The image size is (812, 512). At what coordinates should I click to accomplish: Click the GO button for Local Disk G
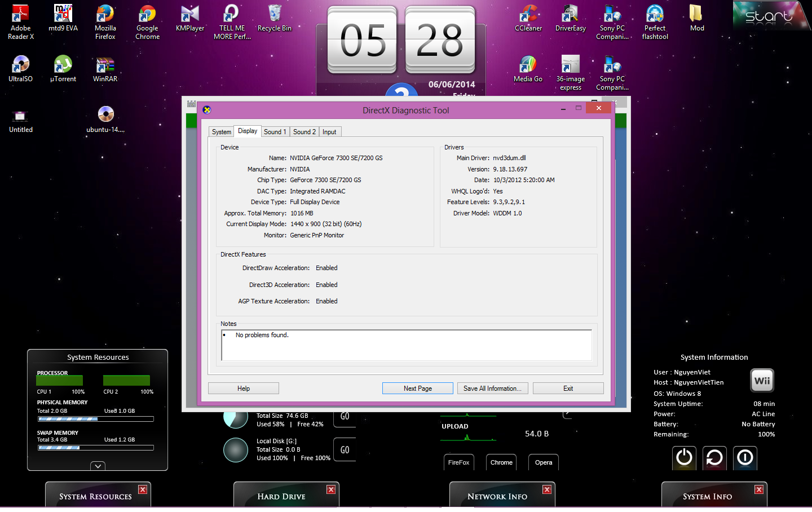coord(345,449)
